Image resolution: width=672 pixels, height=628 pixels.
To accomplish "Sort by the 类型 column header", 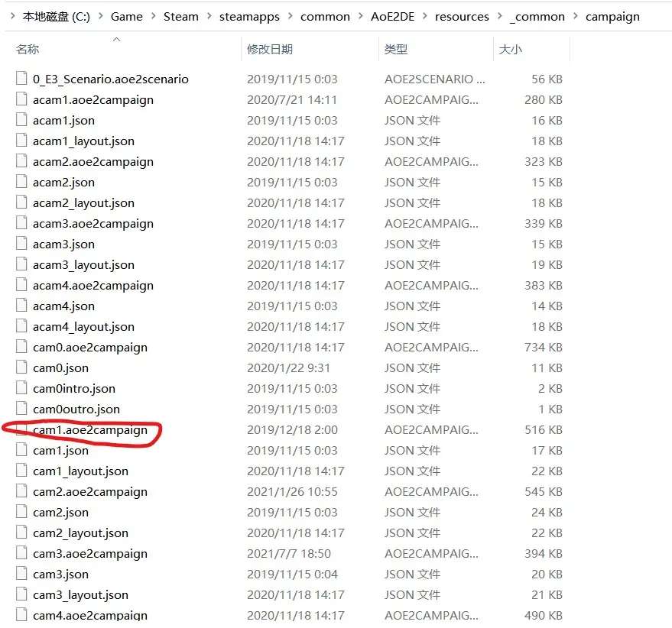I will pos(396,49).
